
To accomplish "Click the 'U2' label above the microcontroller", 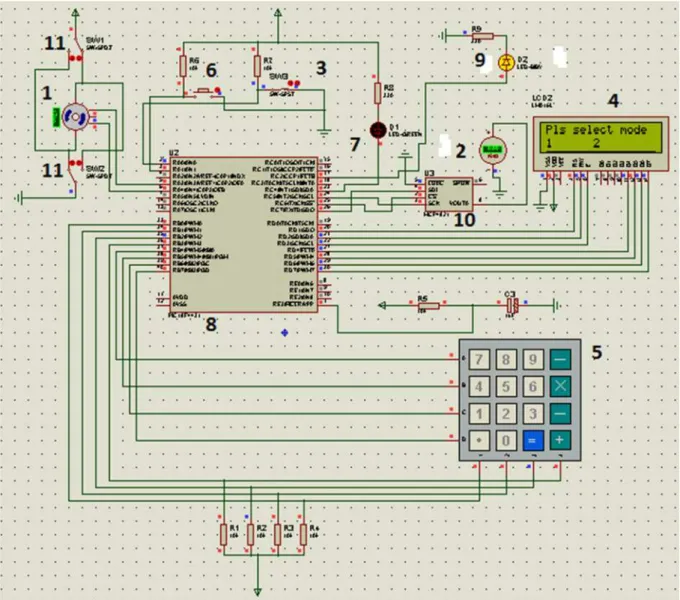I will (173, 153).
